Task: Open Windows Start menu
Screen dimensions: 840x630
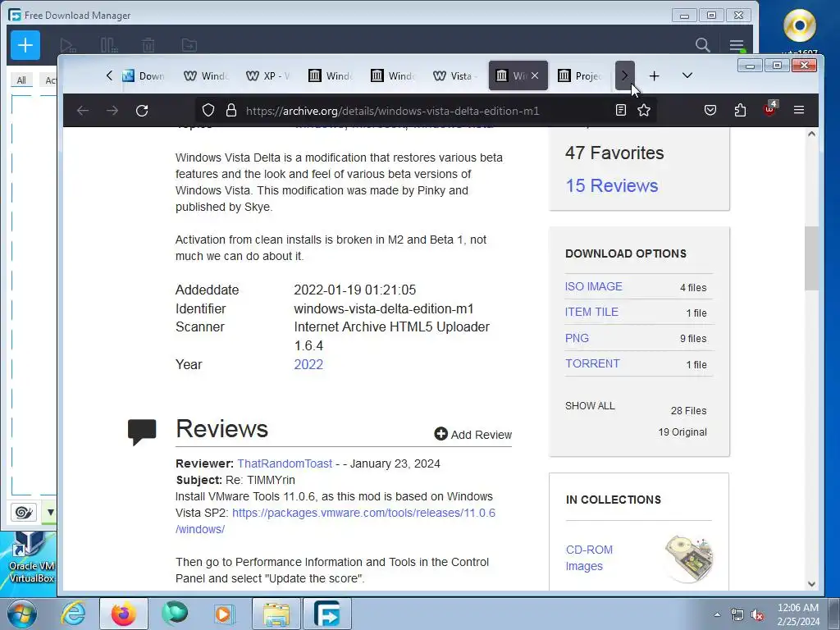Action: (21, 614)
